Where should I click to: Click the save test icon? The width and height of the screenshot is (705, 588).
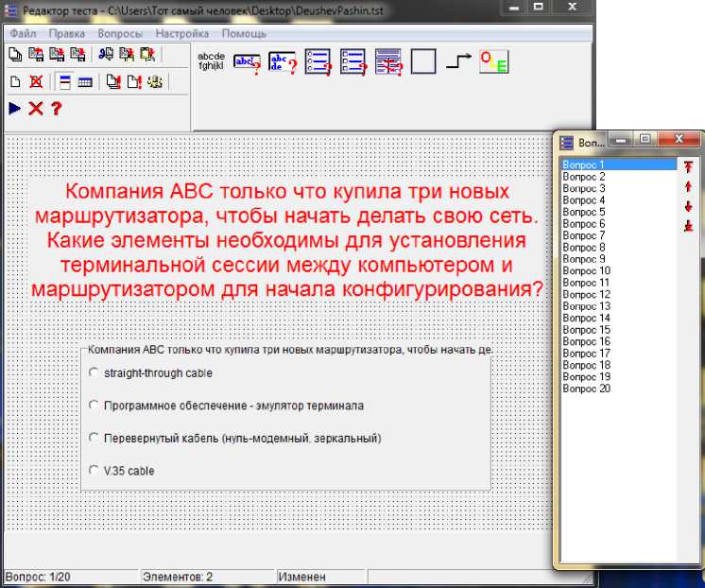(x=57, y=55)
